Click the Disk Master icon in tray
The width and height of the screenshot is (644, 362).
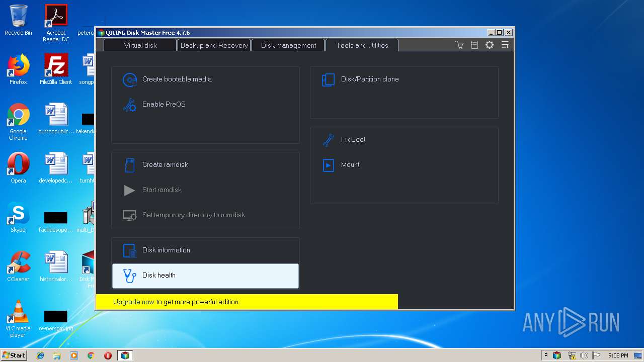[x=557, y=355]
